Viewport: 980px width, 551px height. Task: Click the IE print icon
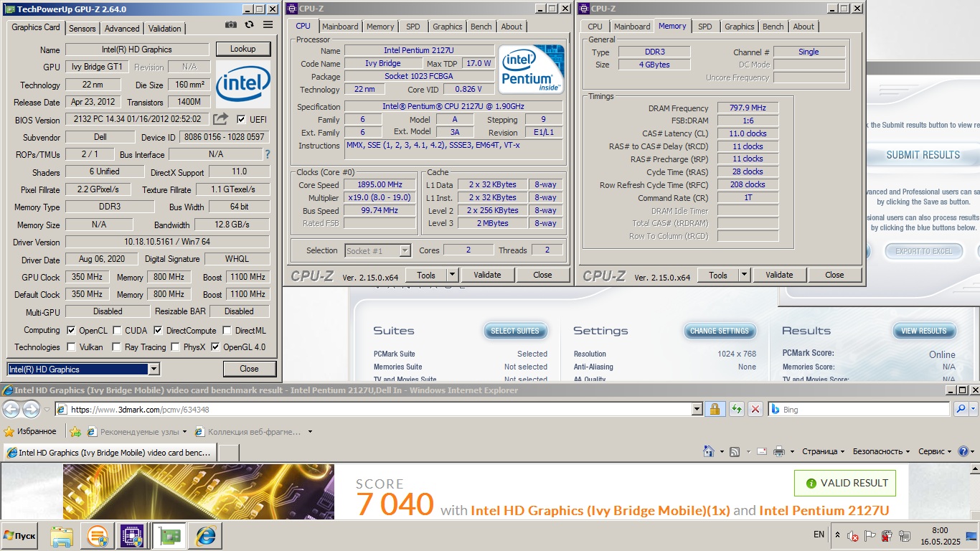coord(780,451)
